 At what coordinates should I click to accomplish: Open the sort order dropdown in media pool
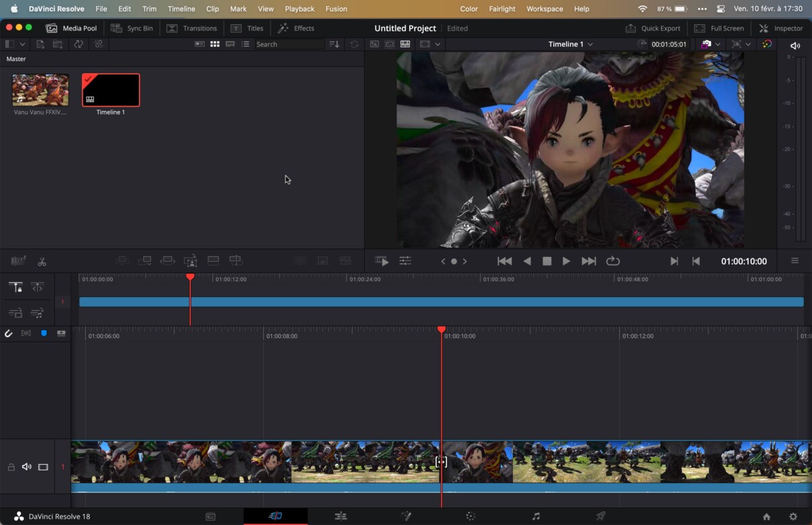point(334,44)
